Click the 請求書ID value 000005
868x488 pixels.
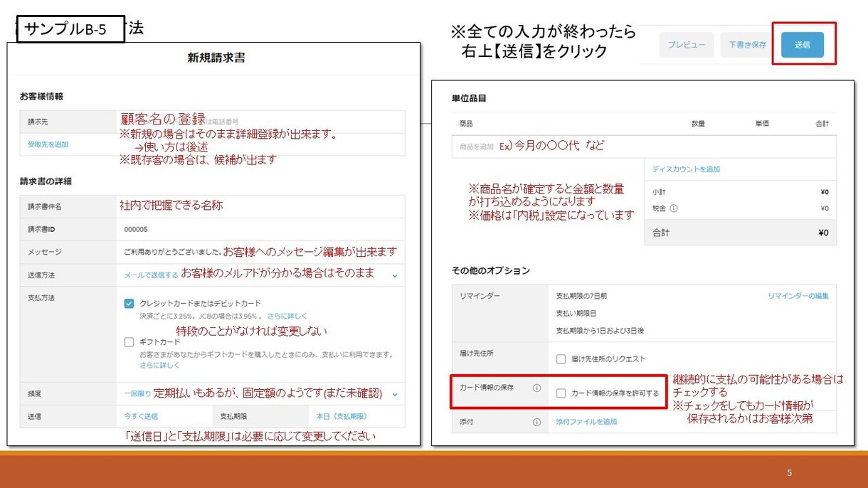click(135, 230)
